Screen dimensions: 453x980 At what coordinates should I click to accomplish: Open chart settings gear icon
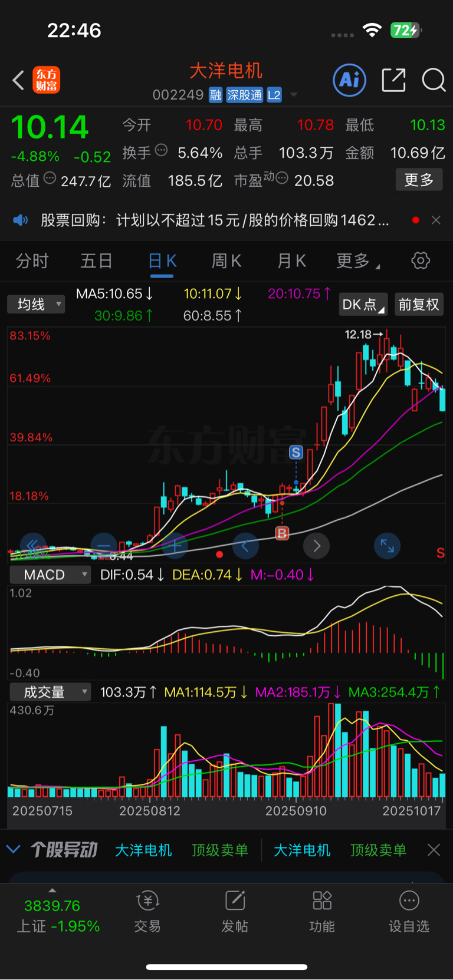(421, 260)
